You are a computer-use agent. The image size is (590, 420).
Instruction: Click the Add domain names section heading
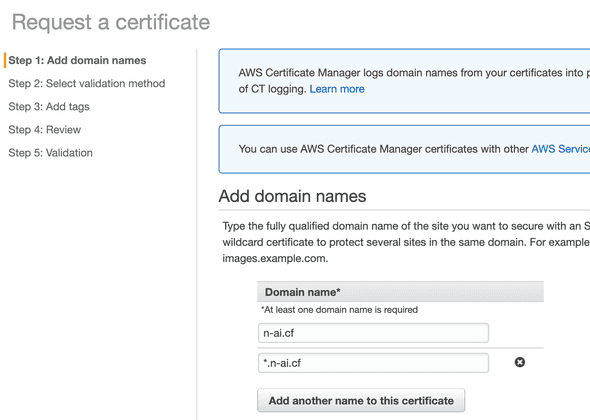pos(292,196)
